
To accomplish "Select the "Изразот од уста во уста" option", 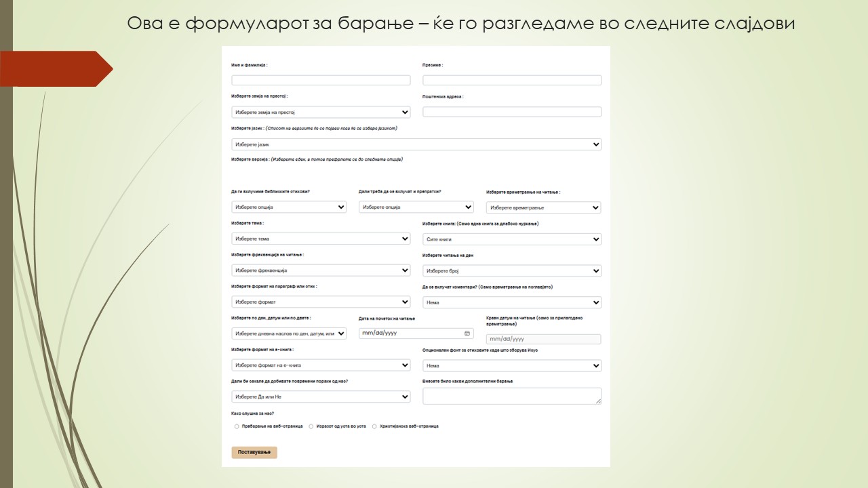I will 310,426.
